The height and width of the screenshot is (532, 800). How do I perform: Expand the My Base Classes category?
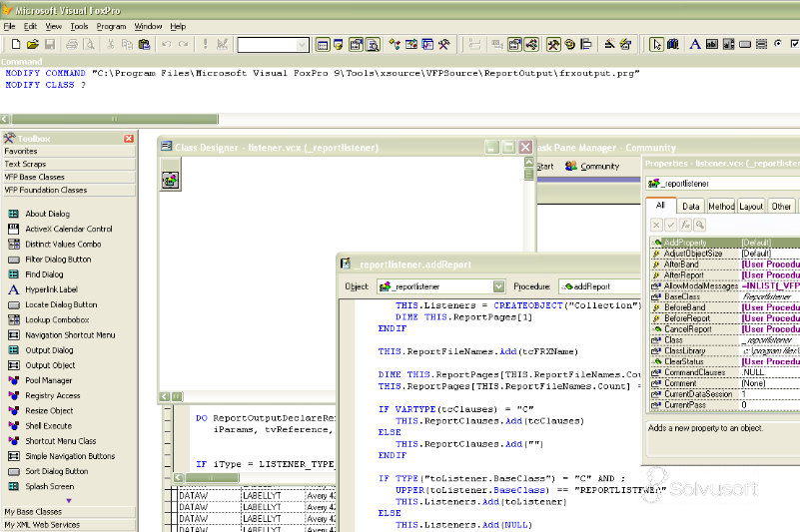(x=69, y=512)
